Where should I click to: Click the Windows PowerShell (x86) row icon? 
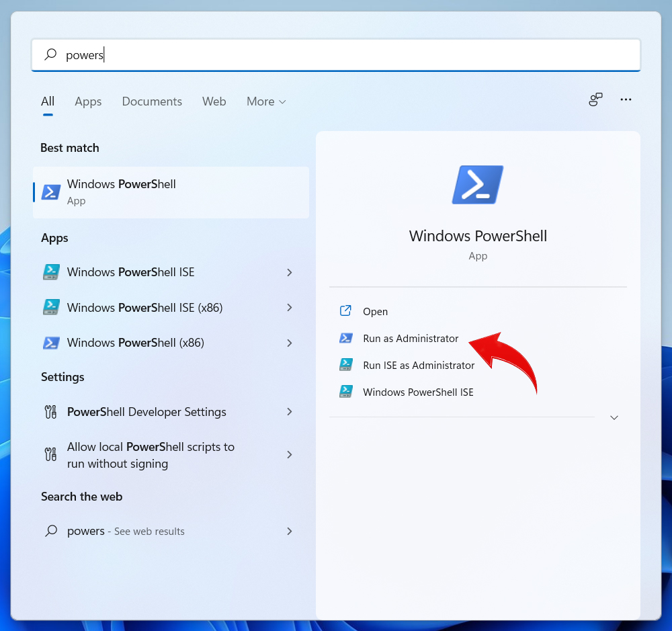[x=51, y=343]
